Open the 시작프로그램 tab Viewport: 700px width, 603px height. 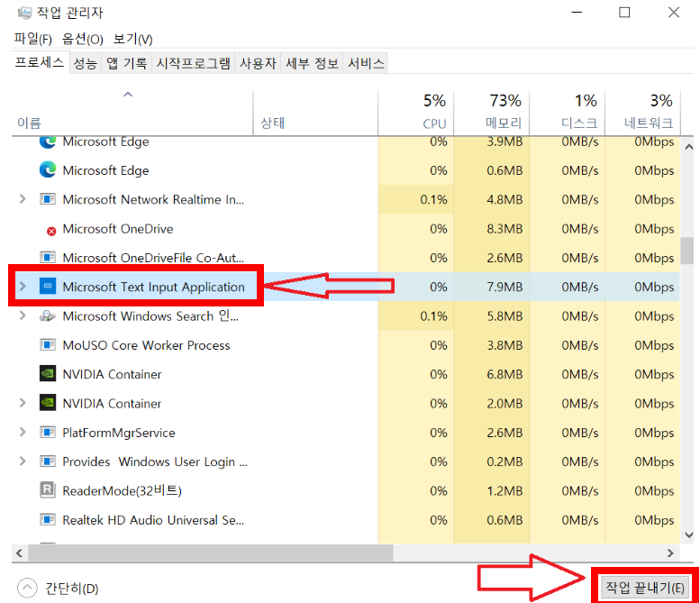(x=193, y=63)
